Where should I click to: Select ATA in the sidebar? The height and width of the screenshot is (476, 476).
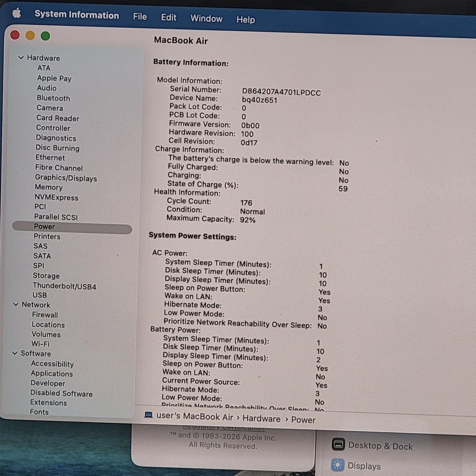pyautogui.click(x=44, y=68)
